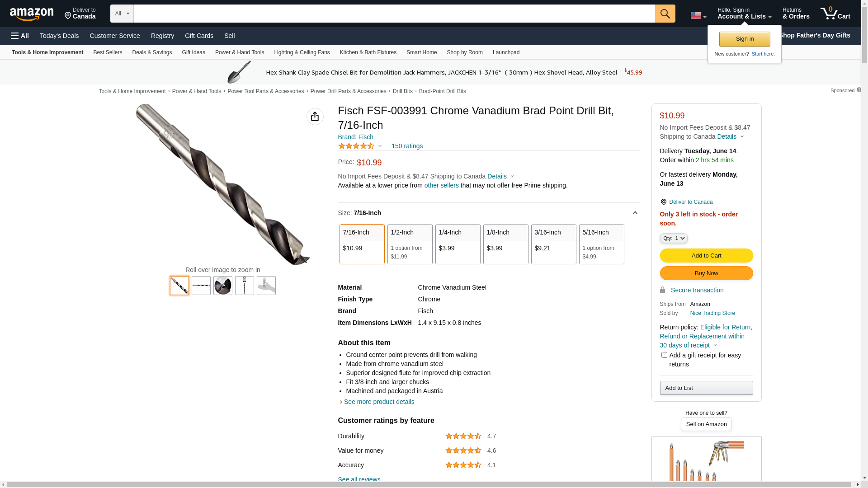Select the 1/4-Inch size option
Image resolution: width=868 pixels, height=488 pixels.
pos(458,244)
